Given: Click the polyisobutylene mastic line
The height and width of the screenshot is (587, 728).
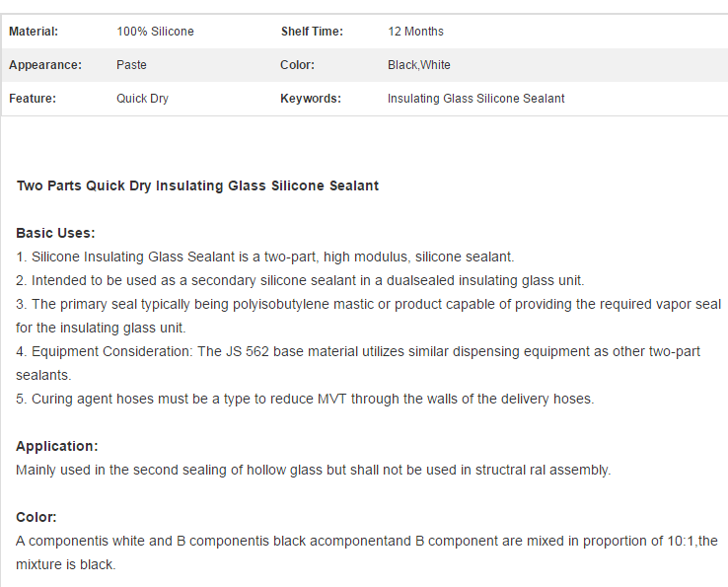Looking at the screenshot, I should [x=368, y=316].
